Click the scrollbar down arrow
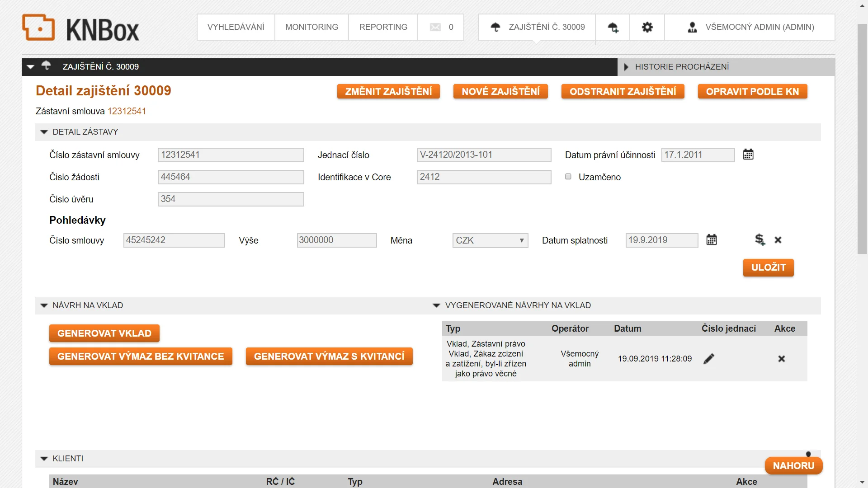 [x=862, y=482]
